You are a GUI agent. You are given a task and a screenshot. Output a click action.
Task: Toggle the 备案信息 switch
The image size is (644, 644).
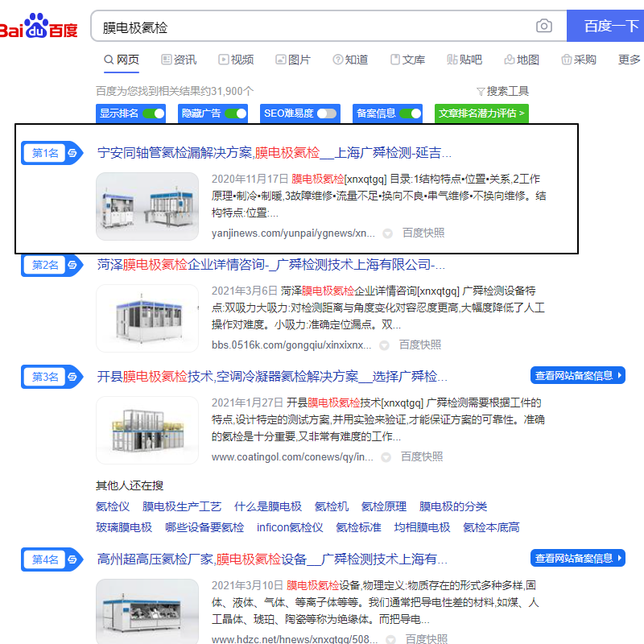coord(411,114)
